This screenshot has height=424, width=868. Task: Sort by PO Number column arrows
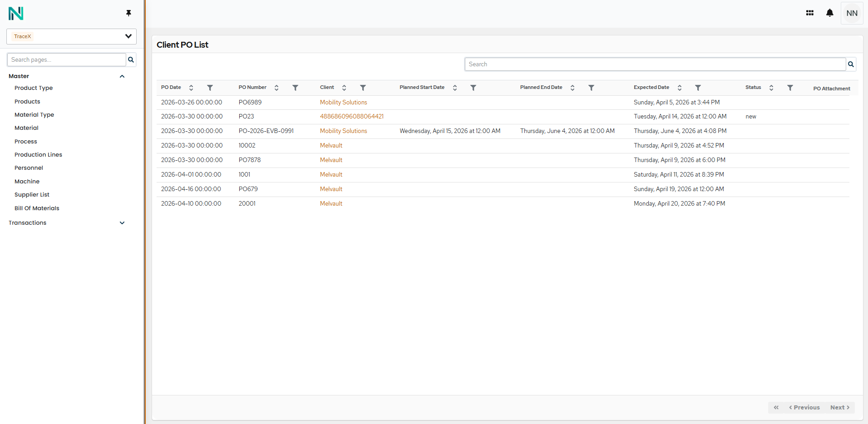(x=276, y=88)
